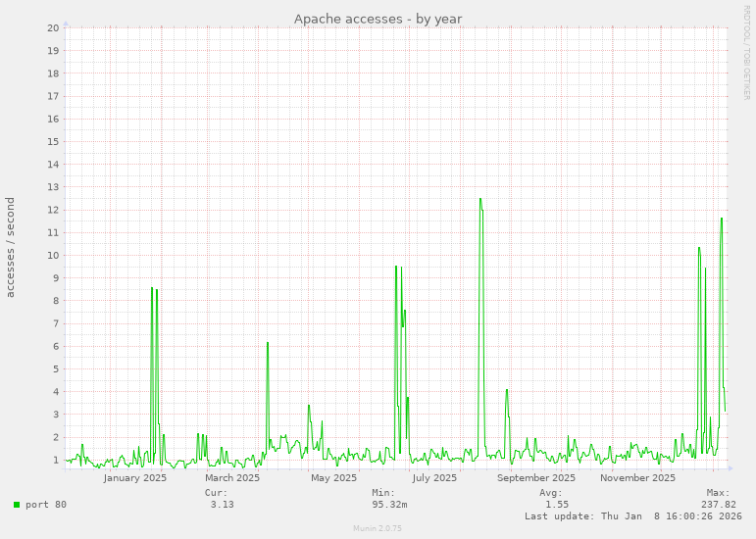The width and height of the screenshot is (756, 539).
Task: Click the y-axis value 20
Action: pyautogui.click(x=53, y=28)
